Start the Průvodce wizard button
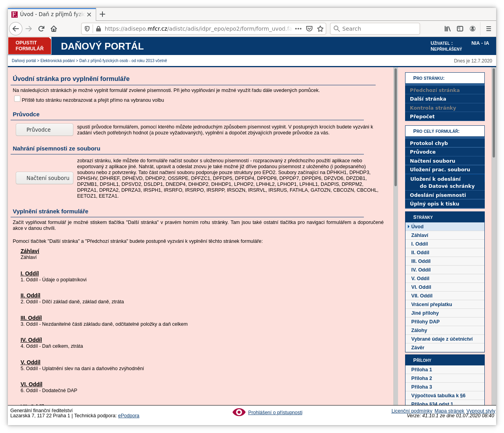Screen dimensions: 504x433 (44, 130)
